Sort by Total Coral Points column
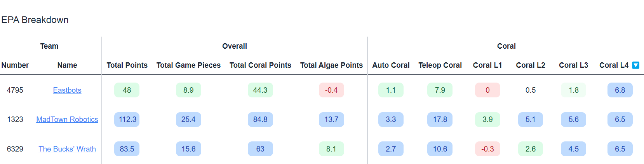 pyautogui.click(x=260, y=65)
